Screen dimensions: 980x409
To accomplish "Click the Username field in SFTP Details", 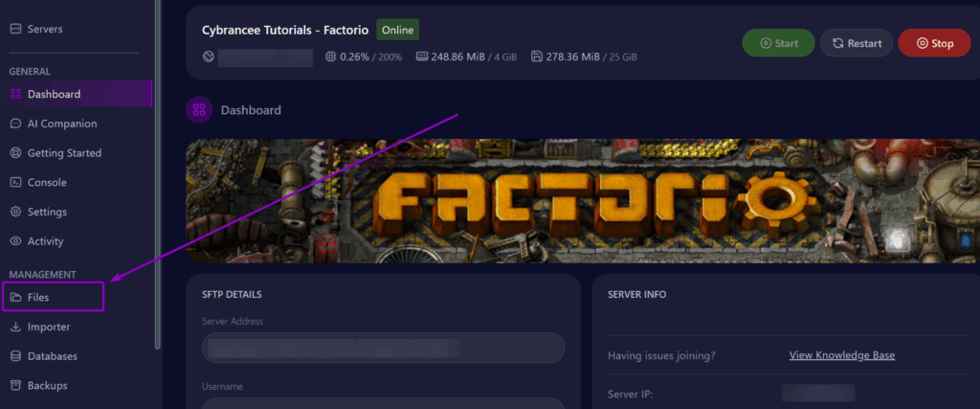I will (383, 403).
